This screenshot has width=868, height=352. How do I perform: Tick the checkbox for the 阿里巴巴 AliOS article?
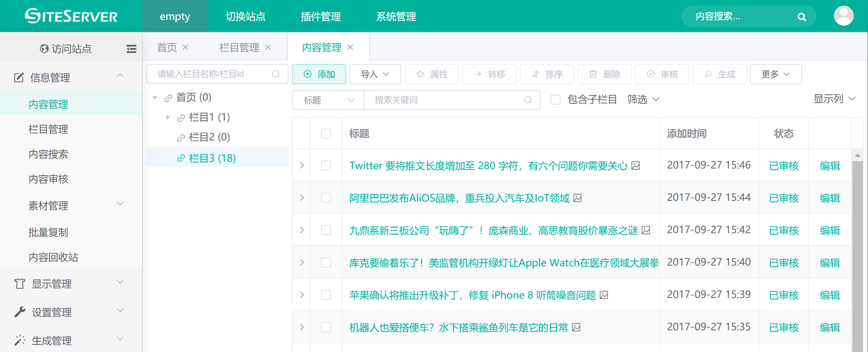click(326, 198)
